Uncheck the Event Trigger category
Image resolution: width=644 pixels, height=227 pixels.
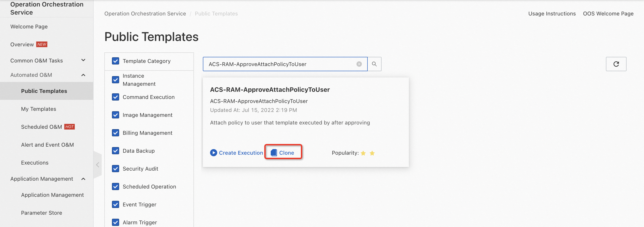tap(116, 204)
